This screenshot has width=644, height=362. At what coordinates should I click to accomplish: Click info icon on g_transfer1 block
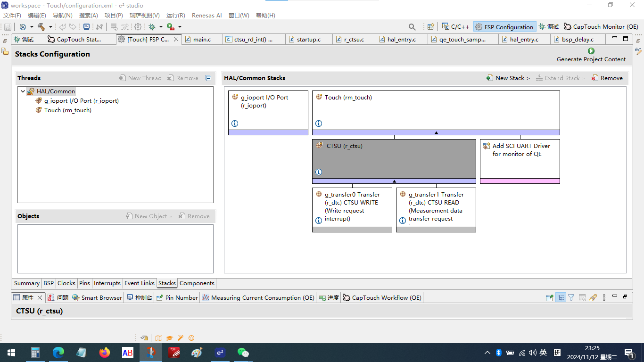403,221
